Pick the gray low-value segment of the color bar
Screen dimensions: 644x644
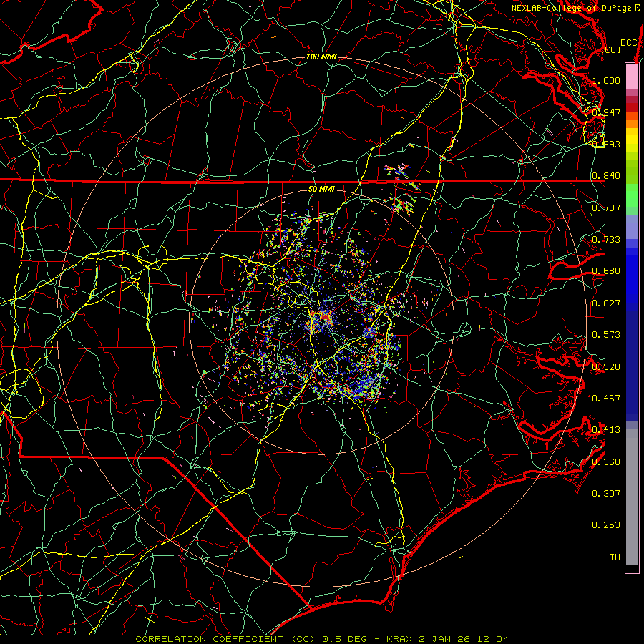[x=632, y=497]
